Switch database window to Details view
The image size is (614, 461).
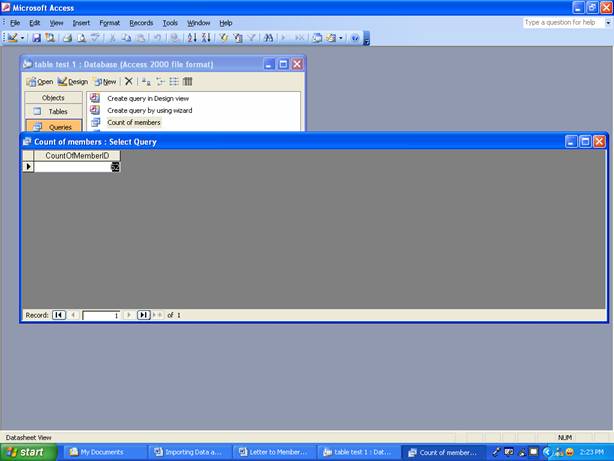coord(188,81)
